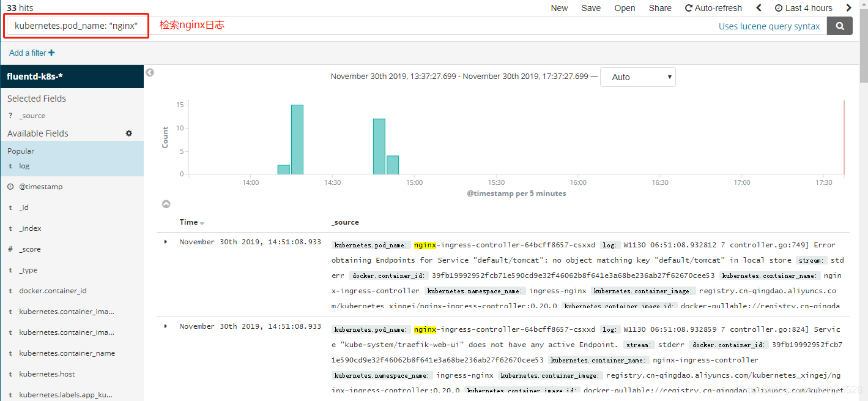Click the kubernetes.pod_name query input field
Viewport: 868px width, 401px height.
pos(76,26)
